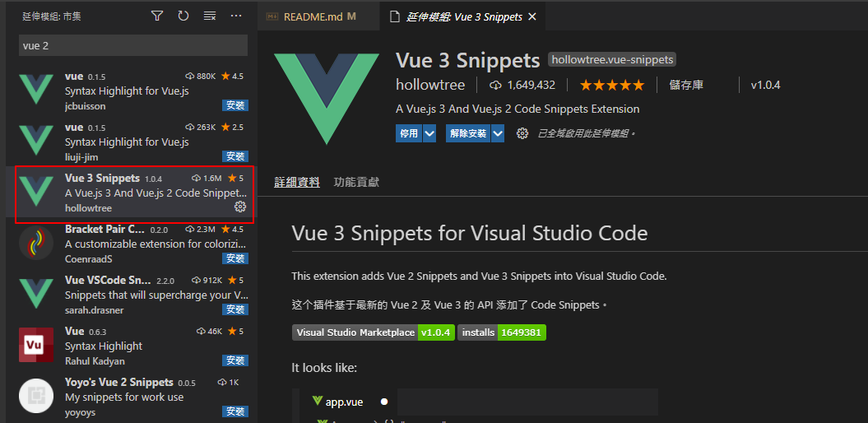Clear extensions search results icon

pos(210,16)
